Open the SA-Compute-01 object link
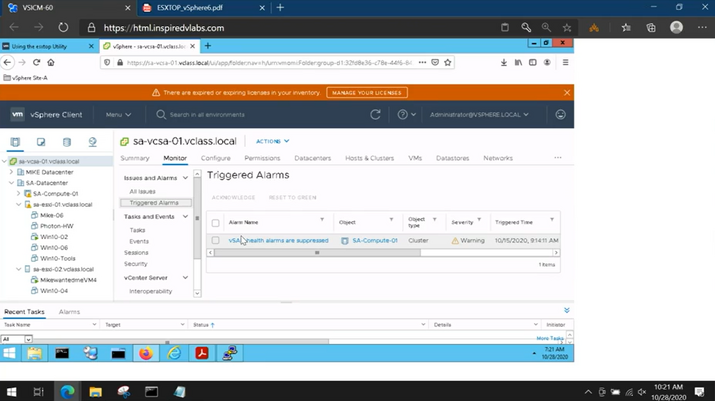The image size is (715, 401). [374, 240]
